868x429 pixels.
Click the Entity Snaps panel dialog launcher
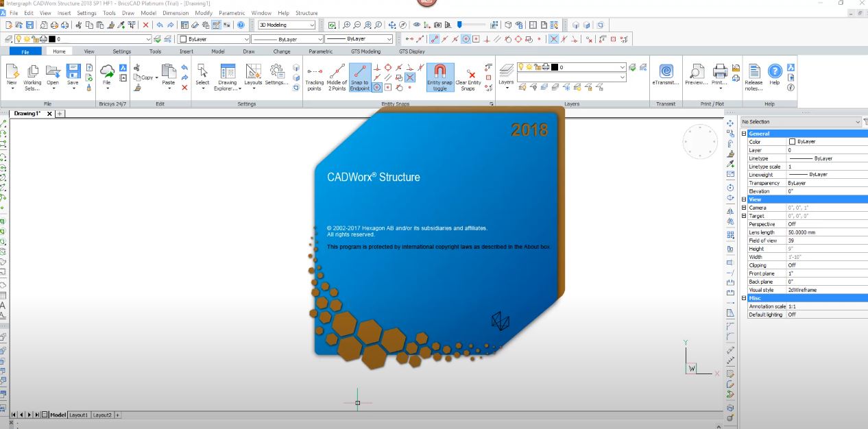point(491,104)
